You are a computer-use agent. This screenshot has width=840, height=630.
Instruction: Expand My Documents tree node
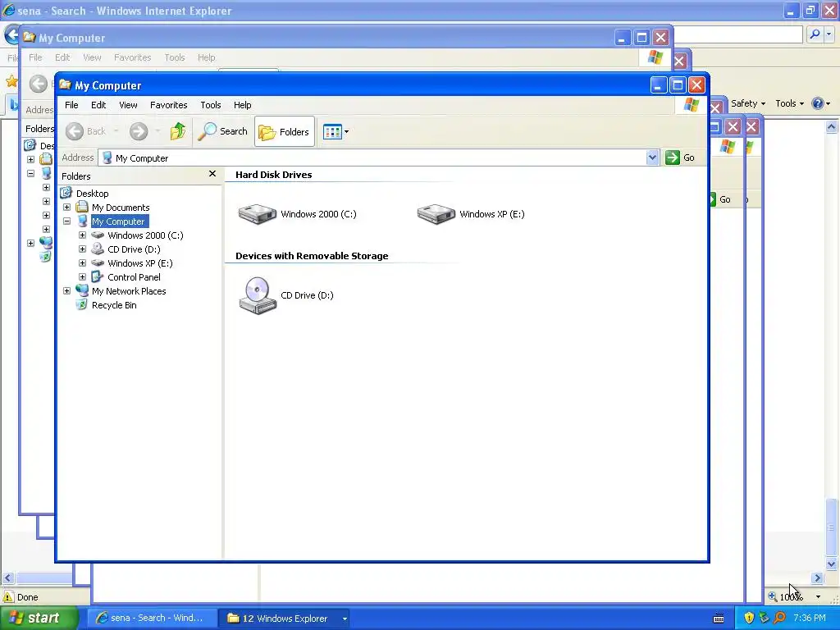(67, 208)
